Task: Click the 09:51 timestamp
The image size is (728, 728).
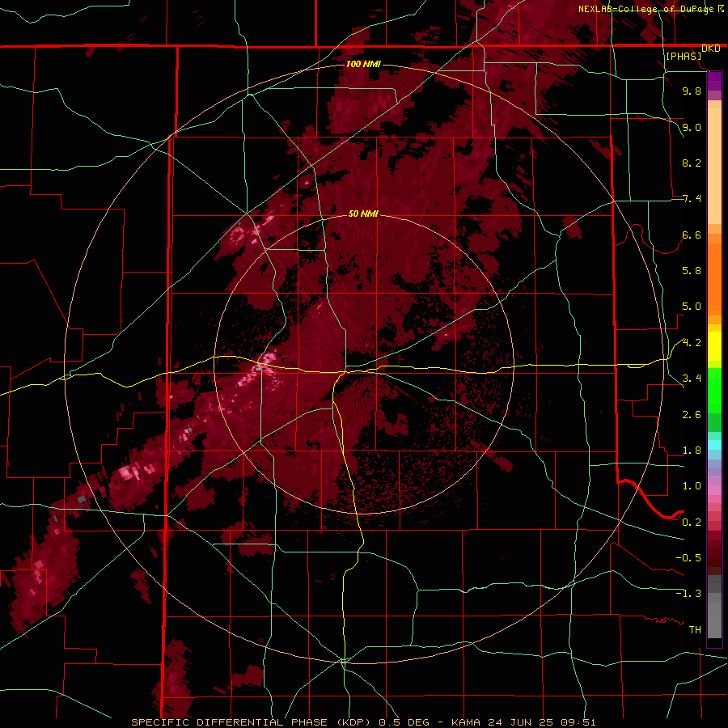Action: (578, 722)
